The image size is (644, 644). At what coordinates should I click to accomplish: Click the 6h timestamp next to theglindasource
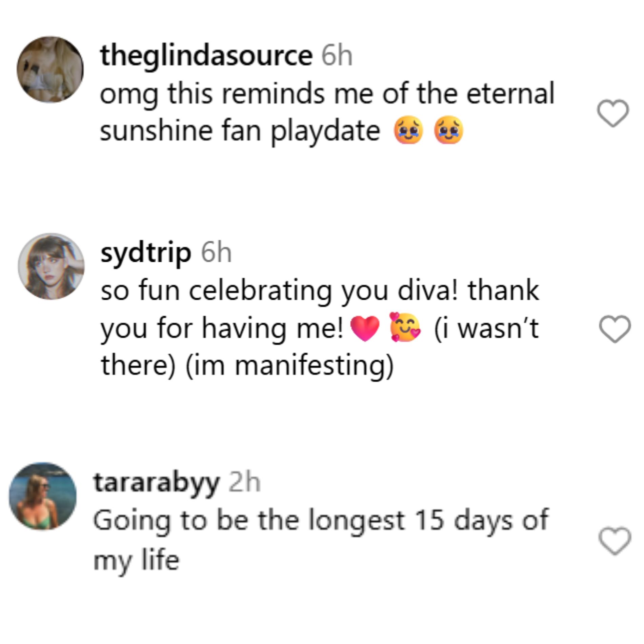[x=337, y=56]
